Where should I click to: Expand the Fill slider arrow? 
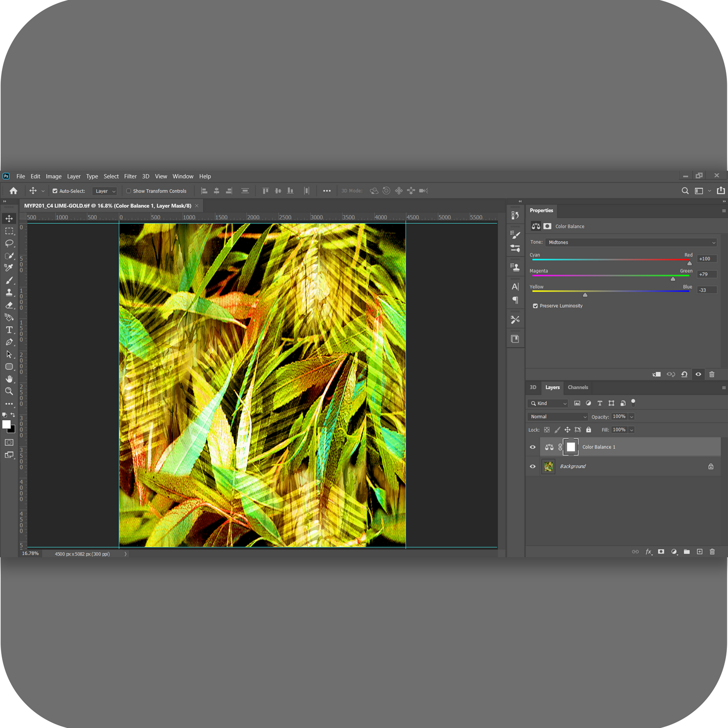(631, 430)
